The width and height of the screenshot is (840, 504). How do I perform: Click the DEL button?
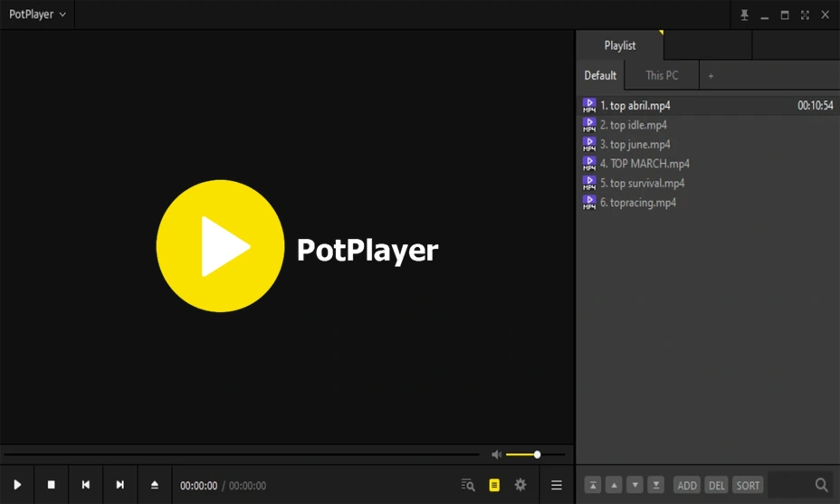point(716,485)
